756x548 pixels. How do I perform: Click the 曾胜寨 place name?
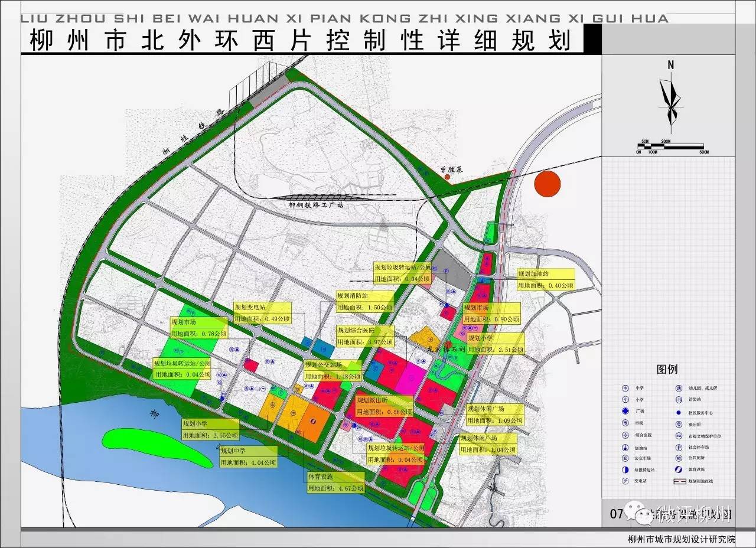(x=452, y=169)
